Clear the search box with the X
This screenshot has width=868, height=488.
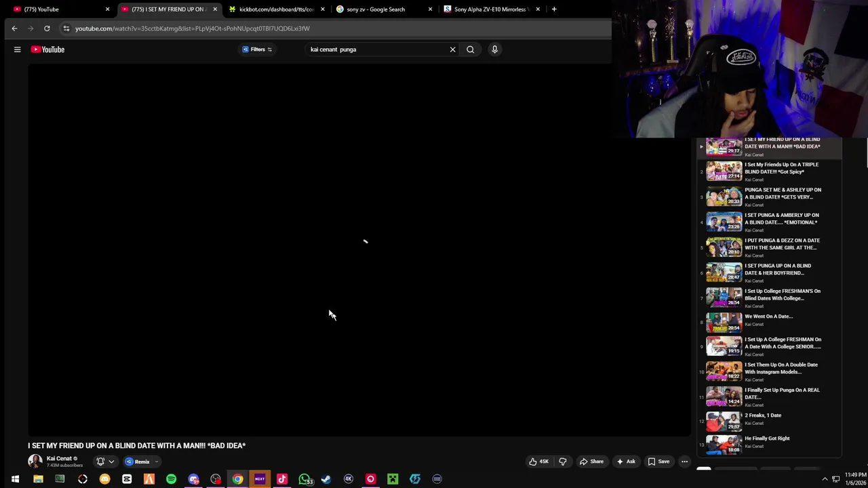pyautogui.click(x=452, y=49)
